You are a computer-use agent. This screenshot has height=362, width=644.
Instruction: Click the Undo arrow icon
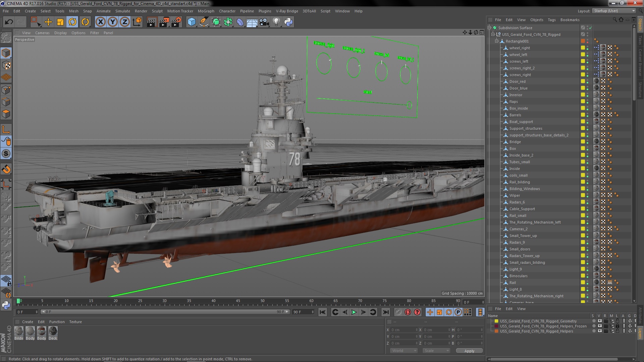point(9,22)
